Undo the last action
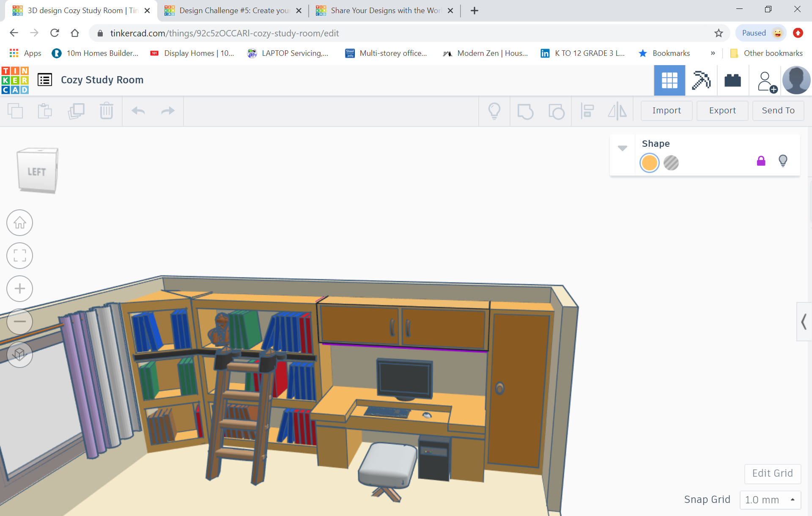 tap(138, 111)
